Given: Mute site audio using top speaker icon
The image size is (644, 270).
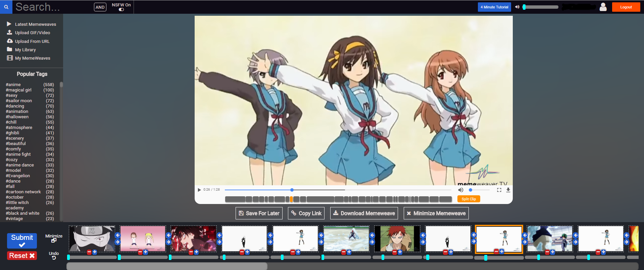Looking at the screenshot, I should pyautogui.click(x=517, y=7).
